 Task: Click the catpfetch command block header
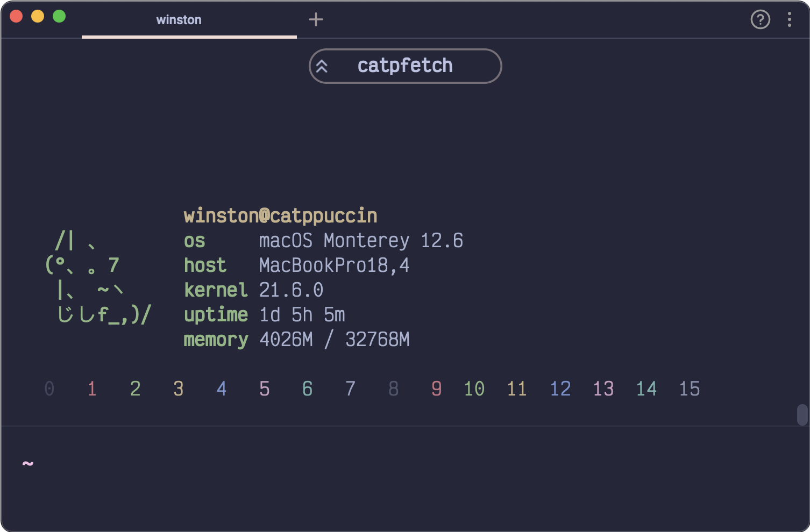point(405,66)
